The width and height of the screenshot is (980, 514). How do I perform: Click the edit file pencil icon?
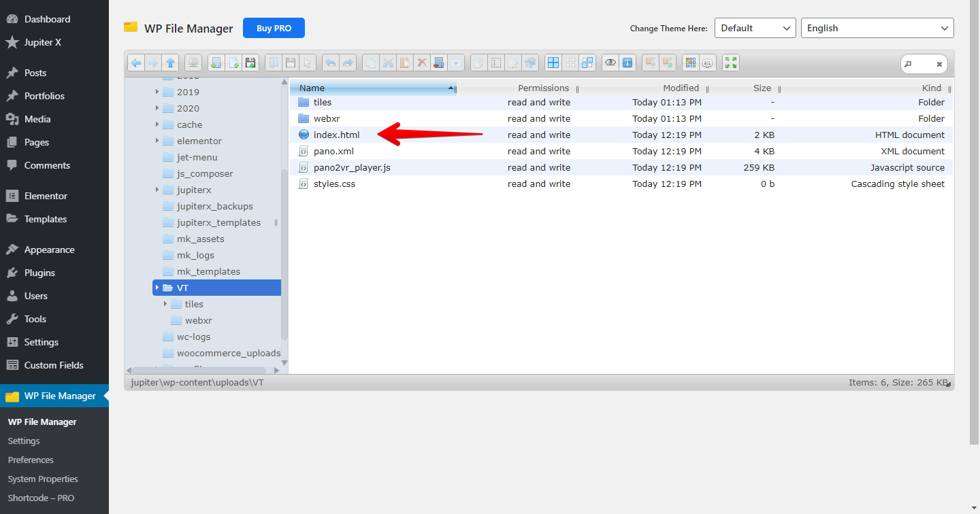click(513, 63)
